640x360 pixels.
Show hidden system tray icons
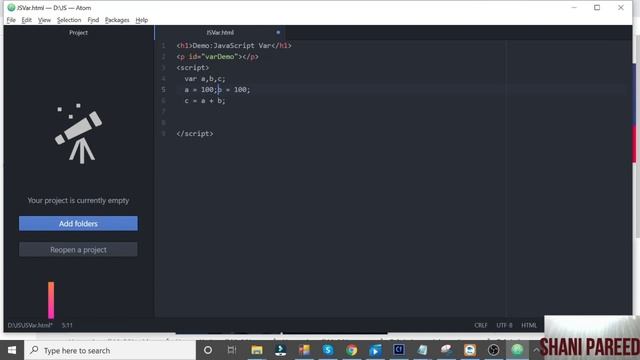point(536,350)
